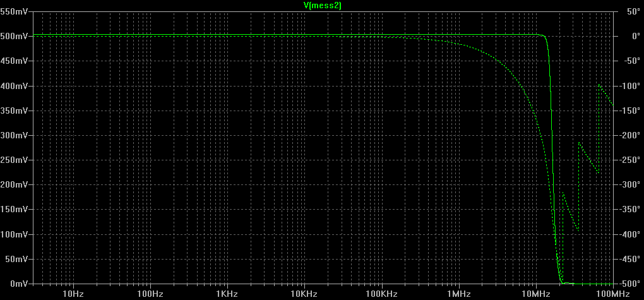The height and width of the screenshot is (300, 644).
Task: Click the 100mV left axis label
Action: (13, 234)
